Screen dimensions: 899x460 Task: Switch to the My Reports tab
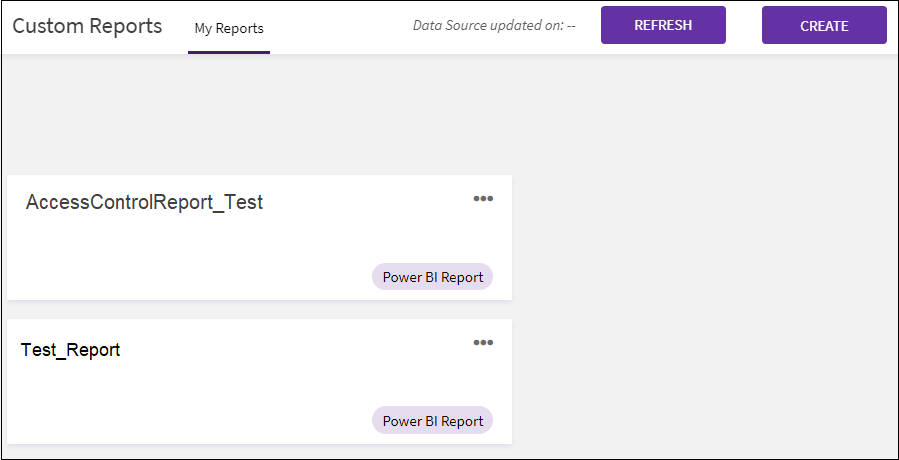point(229,28)
